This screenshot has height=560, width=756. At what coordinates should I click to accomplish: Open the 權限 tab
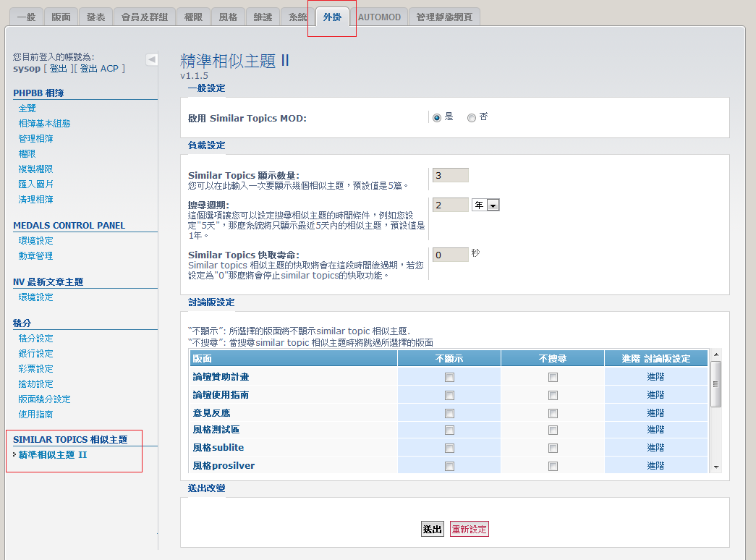pyautogui.click(x=193, y=17)
